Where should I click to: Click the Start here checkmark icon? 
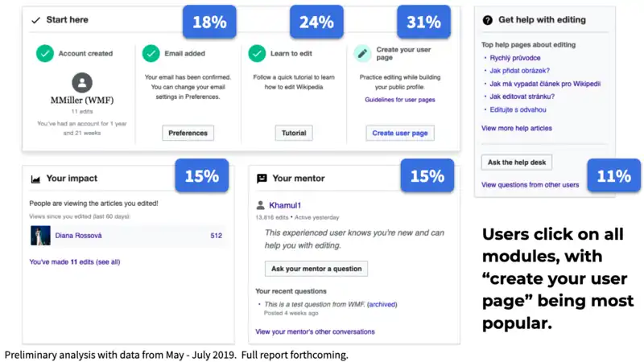point(35,19)
